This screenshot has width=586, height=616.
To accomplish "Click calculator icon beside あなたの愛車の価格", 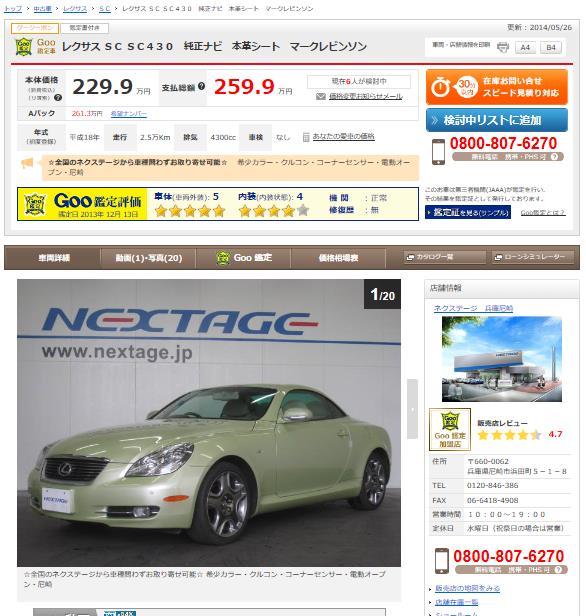I will click(306, 137).
